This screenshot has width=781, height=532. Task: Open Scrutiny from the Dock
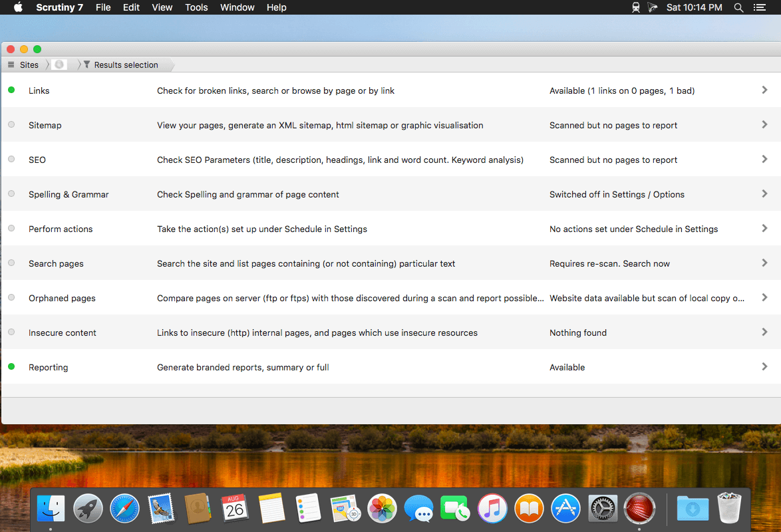[639, 508]
